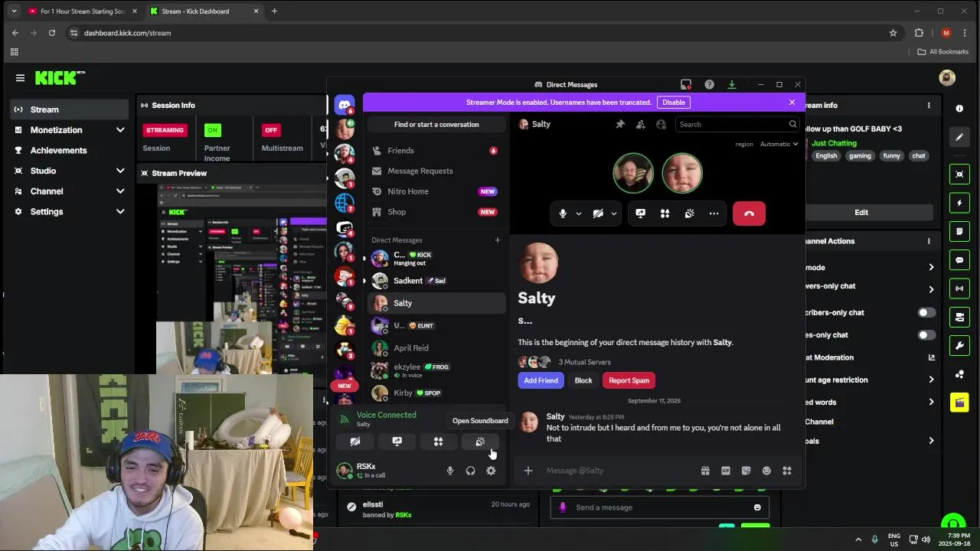The height and width of the screenshot is (551, 980).
Task: Bookmark this page star icon
Action: pyautogui.click(x=893, y=33)
